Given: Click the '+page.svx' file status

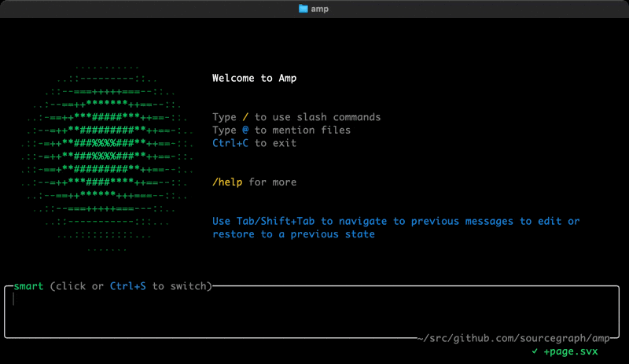Looking at the screenshot, I should point(571,351).
